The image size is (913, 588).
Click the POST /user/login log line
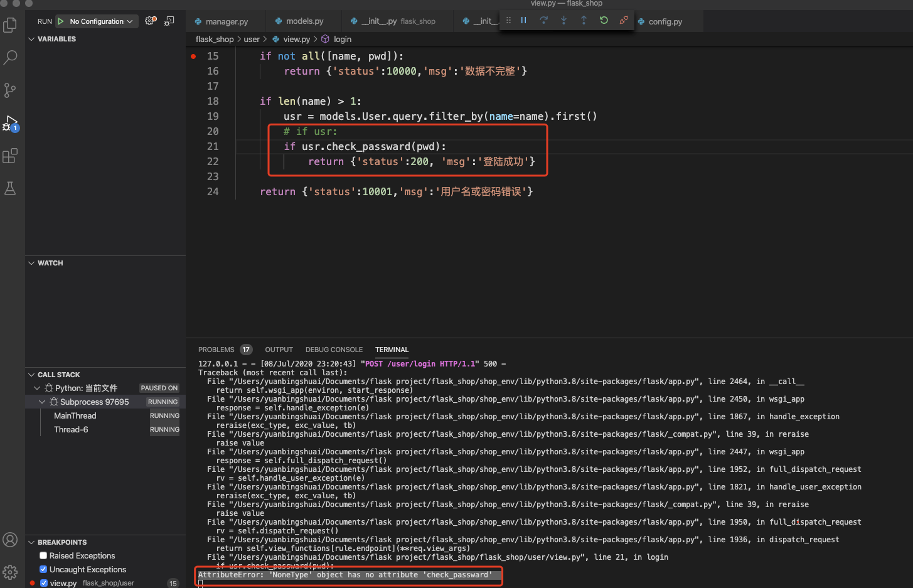coord(352,364)
